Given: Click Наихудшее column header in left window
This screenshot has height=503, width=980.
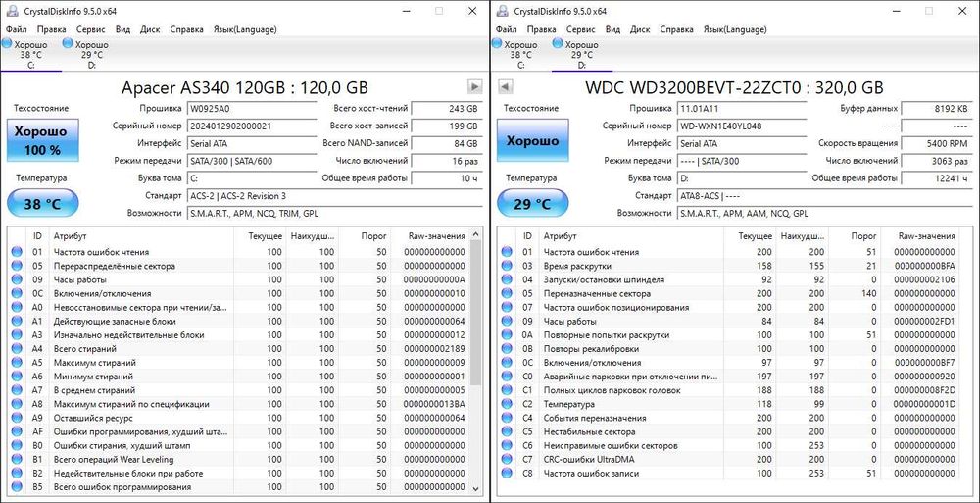Looking at the screenshot, I should click(314, 236).
